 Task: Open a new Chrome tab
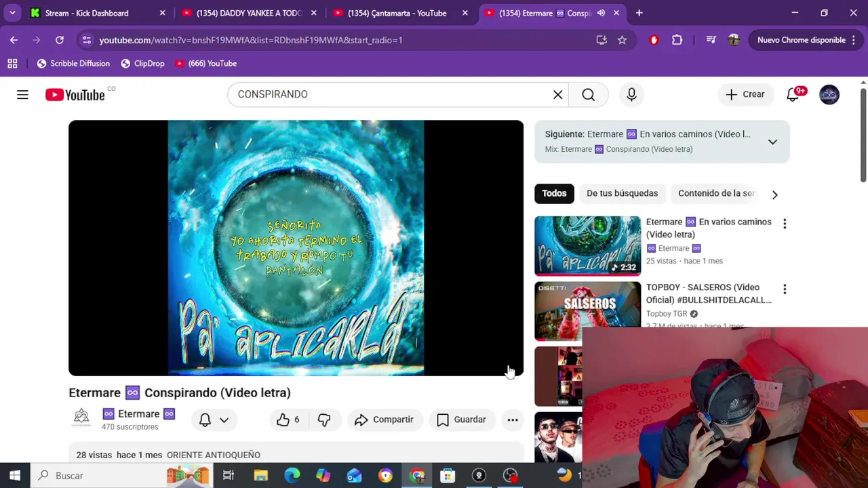click(639, 13)
